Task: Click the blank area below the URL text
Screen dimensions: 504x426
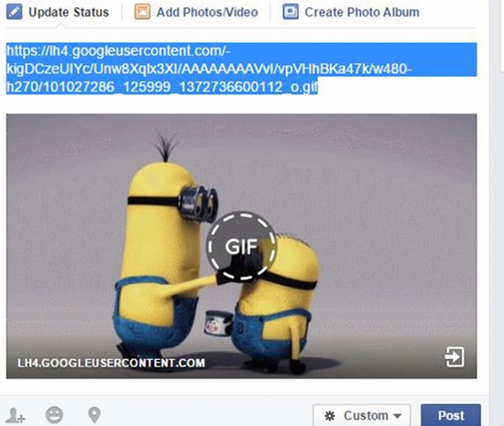Action: tap(241, 104)
